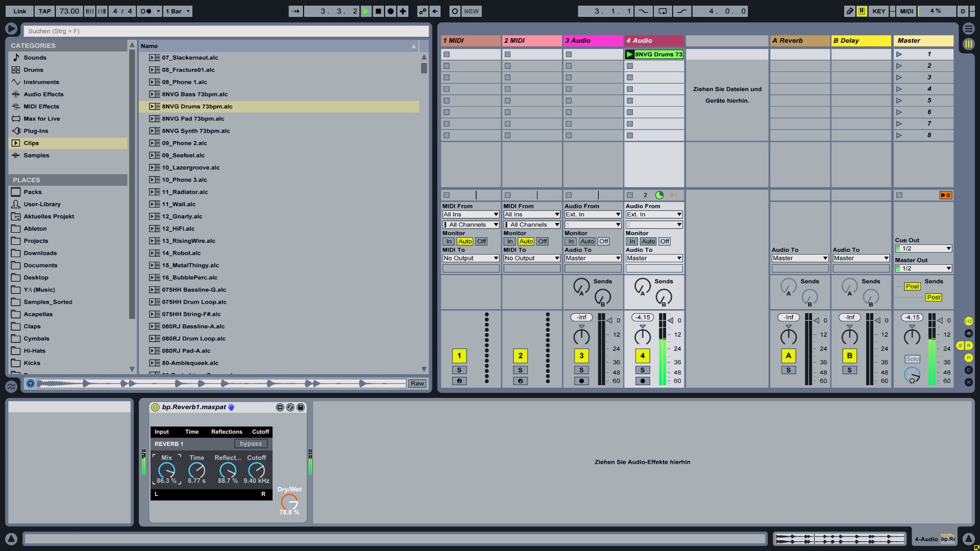Open the Packs place in browser
This screenshot has height=551, width=980.
coord(33,192)
